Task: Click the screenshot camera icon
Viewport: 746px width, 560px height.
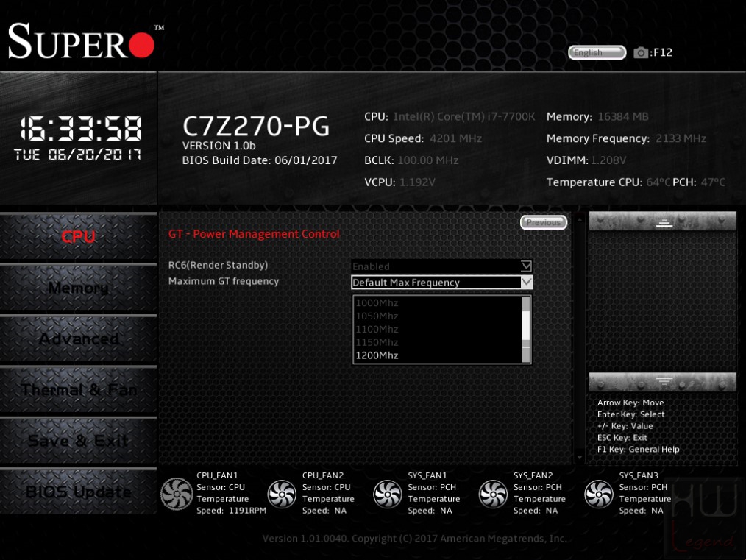Action: (x=641, y=52)
